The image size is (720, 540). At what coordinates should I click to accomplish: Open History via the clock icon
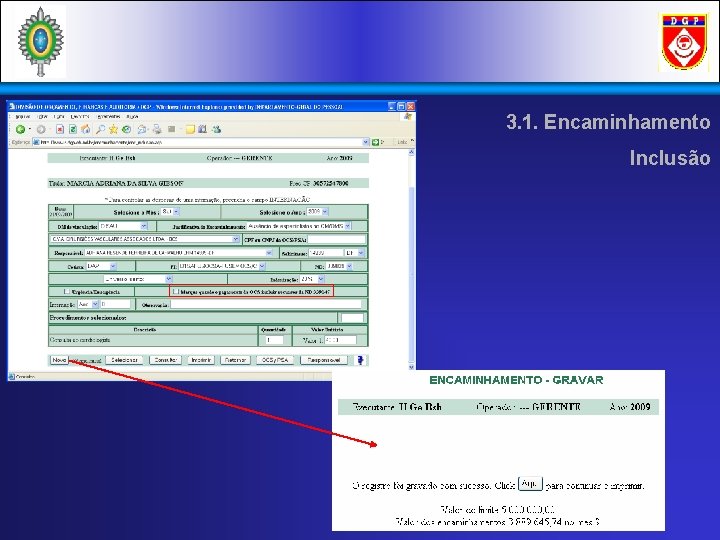coord(126,129)
